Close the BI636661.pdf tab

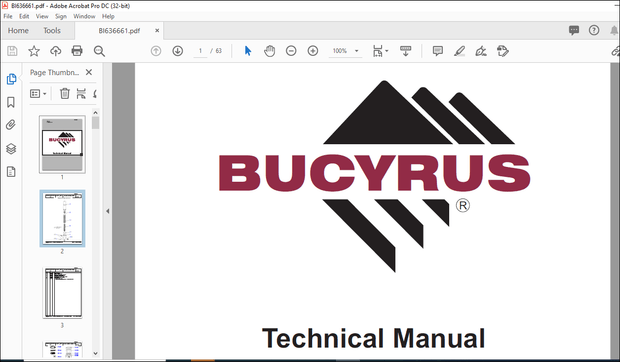click(157, 30)
